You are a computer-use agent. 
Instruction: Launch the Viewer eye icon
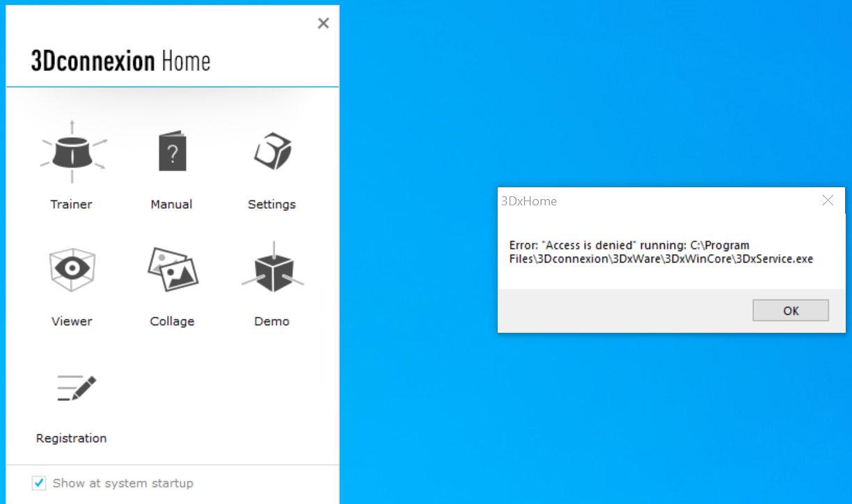pos(72,268)
